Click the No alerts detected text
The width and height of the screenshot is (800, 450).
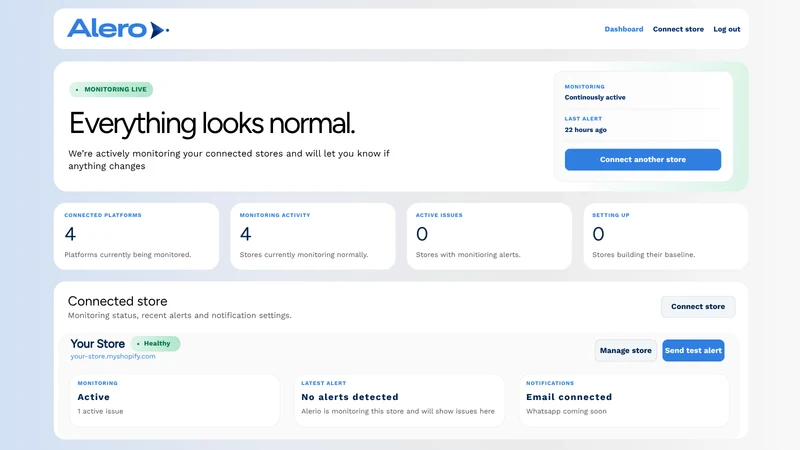349,397
